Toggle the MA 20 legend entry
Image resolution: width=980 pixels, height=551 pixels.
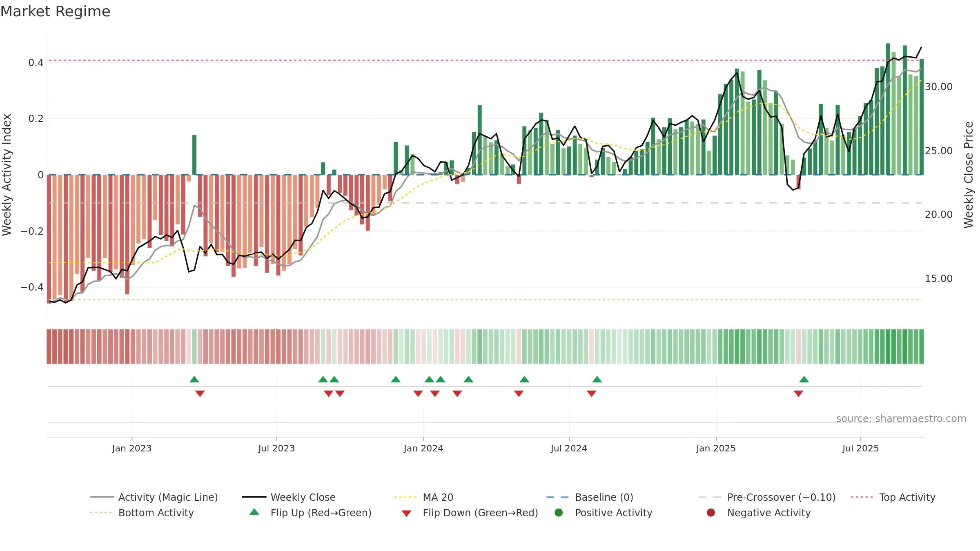(424, 497)
